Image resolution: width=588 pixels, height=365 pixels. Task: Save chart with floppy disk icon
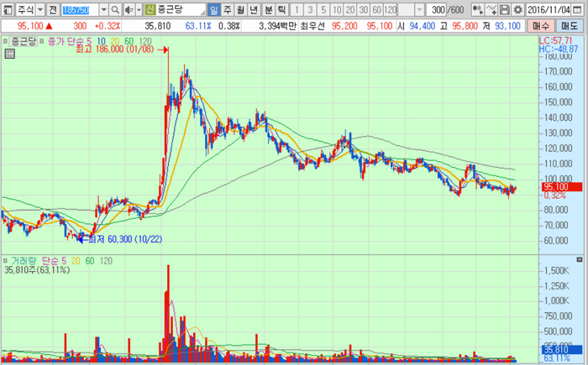point(505,10)
